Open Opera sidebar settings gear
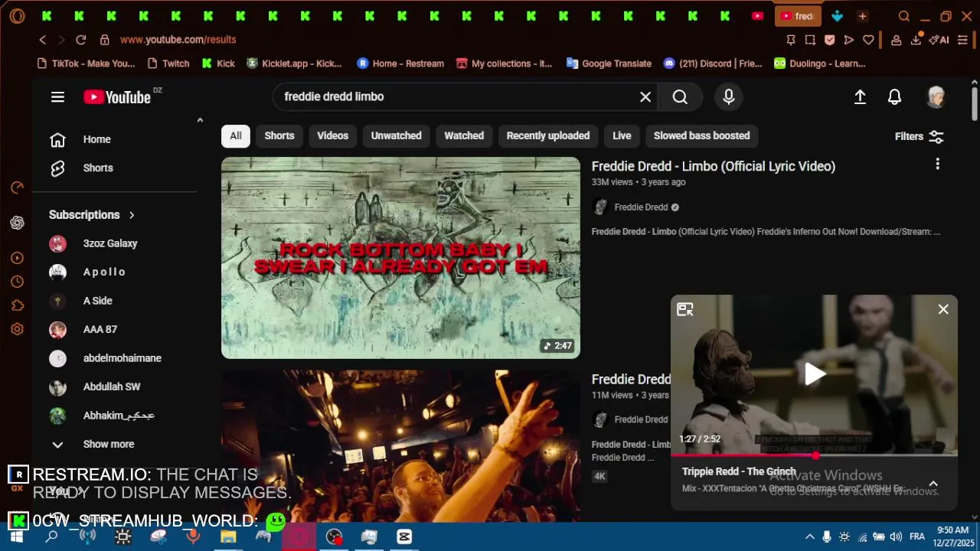The width and height of the screenshot is (980, 551). (17, 329)
